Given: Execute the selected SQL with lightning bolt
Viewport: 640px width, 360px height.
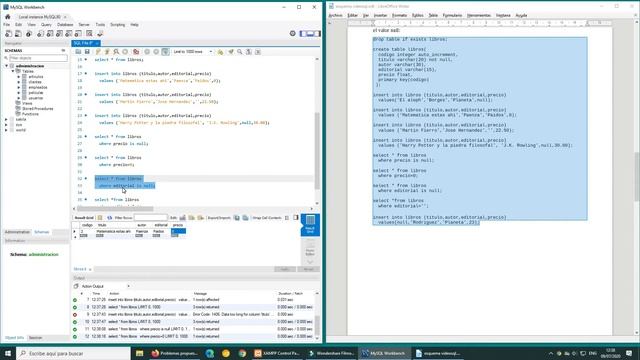Looking at the screenshot, I should 98,52.
